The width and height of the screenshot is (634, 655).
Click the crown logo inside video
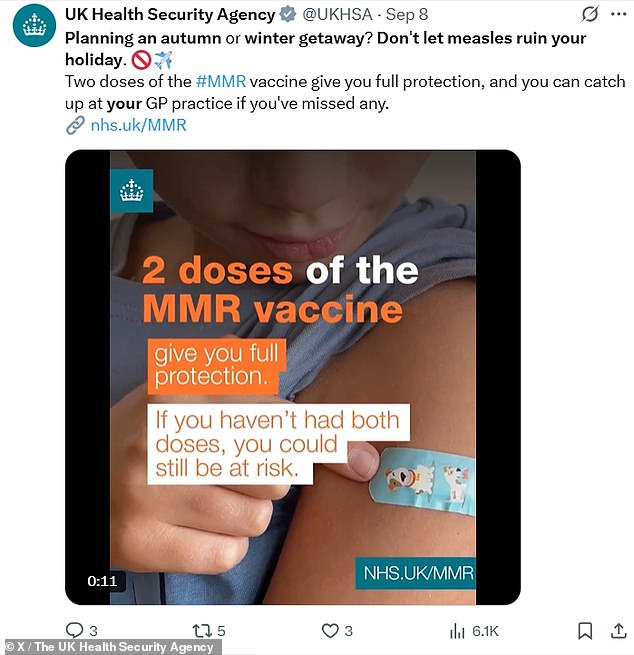pyautogui.click(x=132, y=190)
